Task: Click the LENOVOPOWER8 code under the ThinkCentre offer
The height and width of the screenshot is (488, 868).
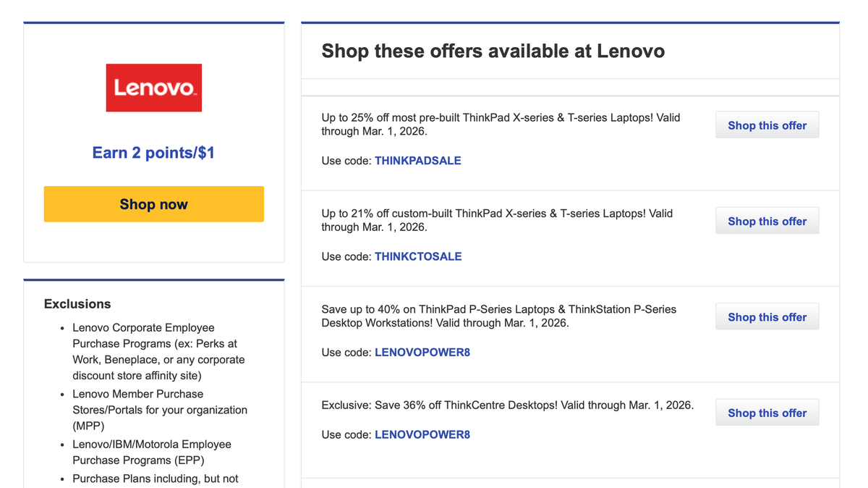Action: point(422,434)
